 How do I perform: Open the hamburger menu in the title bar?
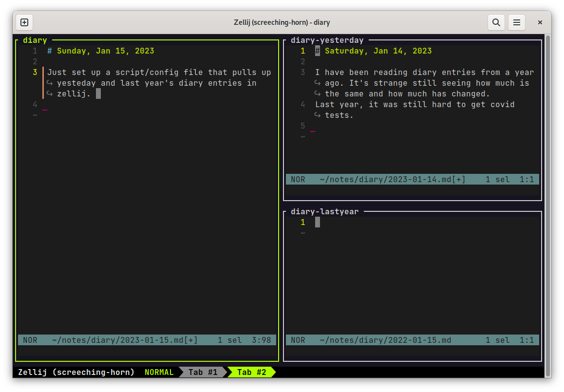click(517, 22)
